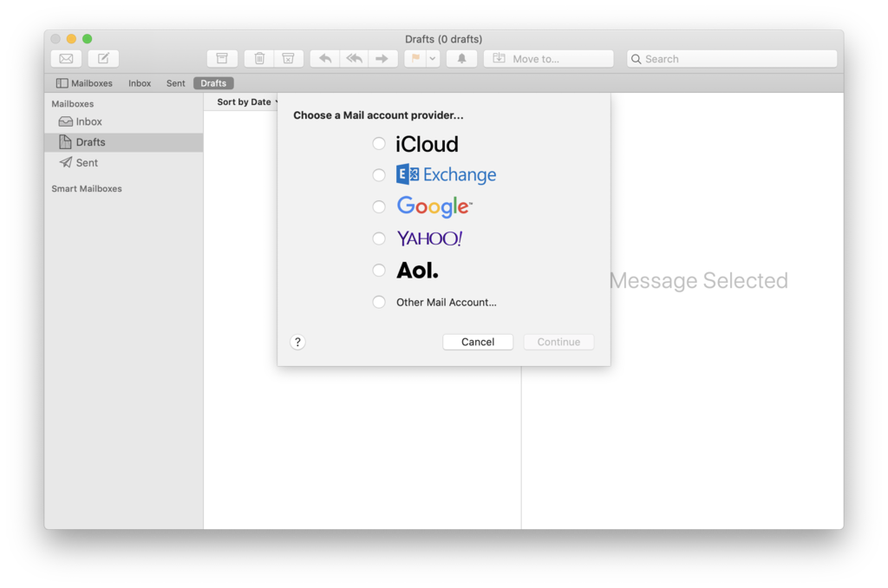Open the flag color dropdown arrow
The image size is (888, 588).
tap(433, 58)
